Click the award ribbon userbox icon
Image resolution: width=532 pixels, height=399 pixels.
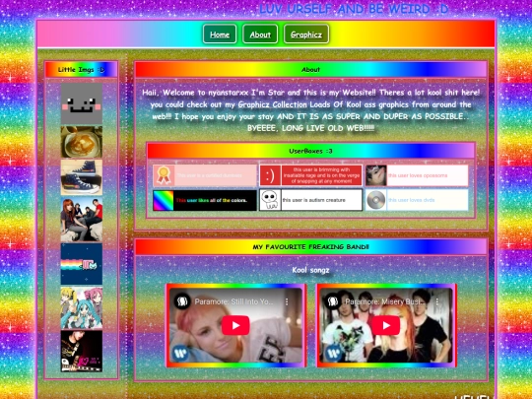(x=164, y=175)
